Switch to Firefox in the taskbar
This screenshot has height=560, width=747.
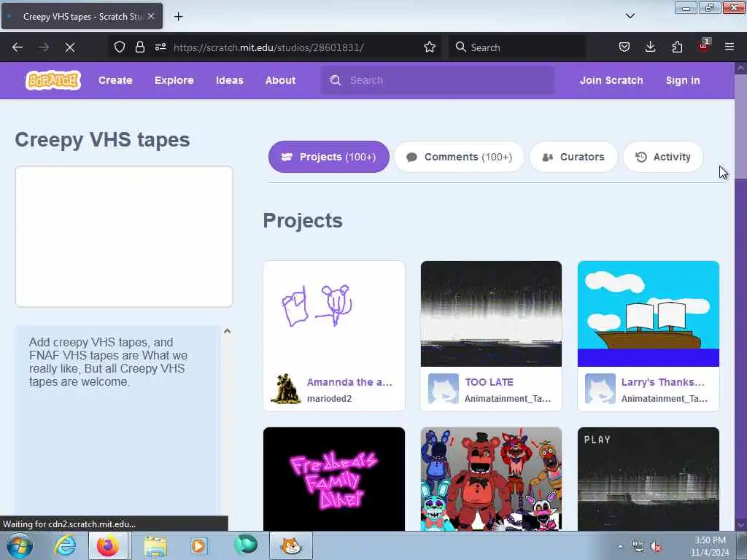108,545
